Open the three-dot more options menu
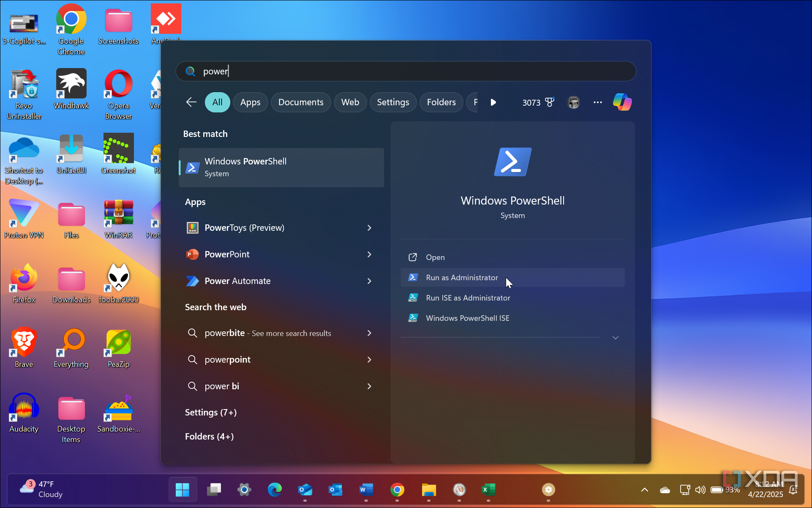 [x=597, y=102]
